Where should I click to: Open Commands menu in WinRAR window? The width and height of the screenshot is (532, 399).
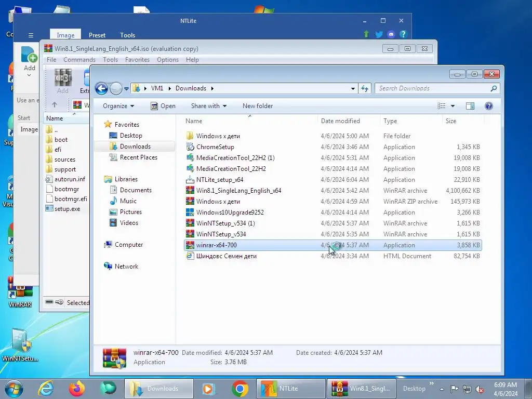coord(79,60)
